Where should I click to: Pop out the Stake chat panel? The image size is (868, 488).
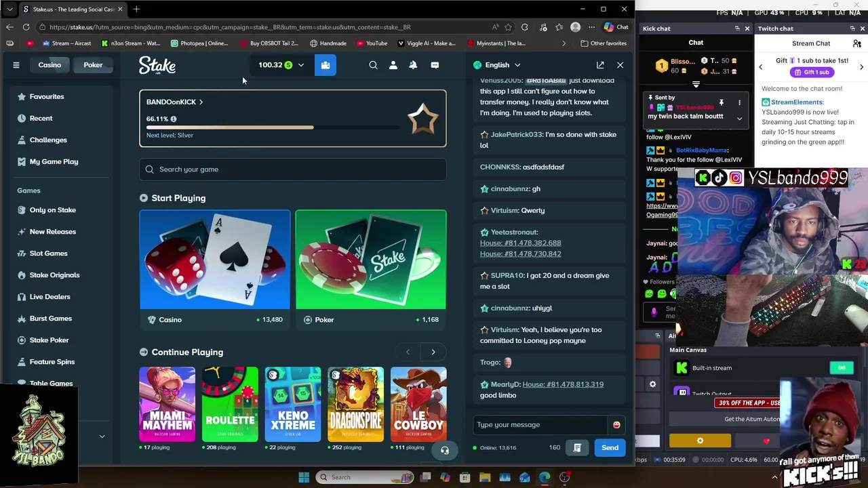pyautogui.click(x=600, y=65)
